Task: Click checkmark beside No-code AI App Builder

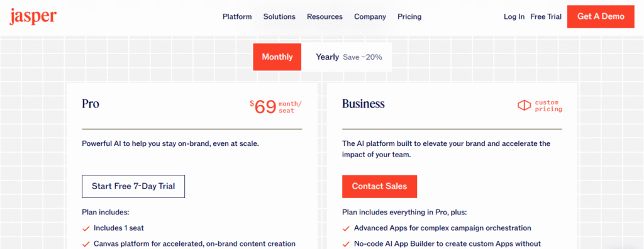Action: 347,244
